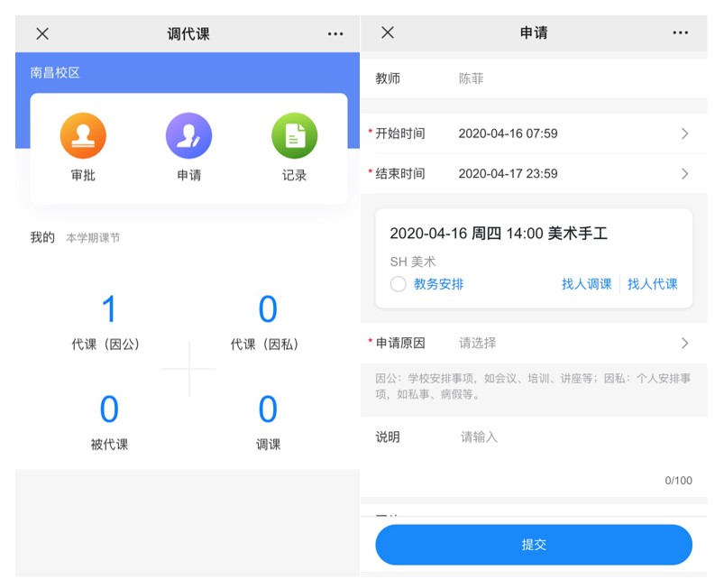View the 代课（因公）count of 1

tap(109, 310)
